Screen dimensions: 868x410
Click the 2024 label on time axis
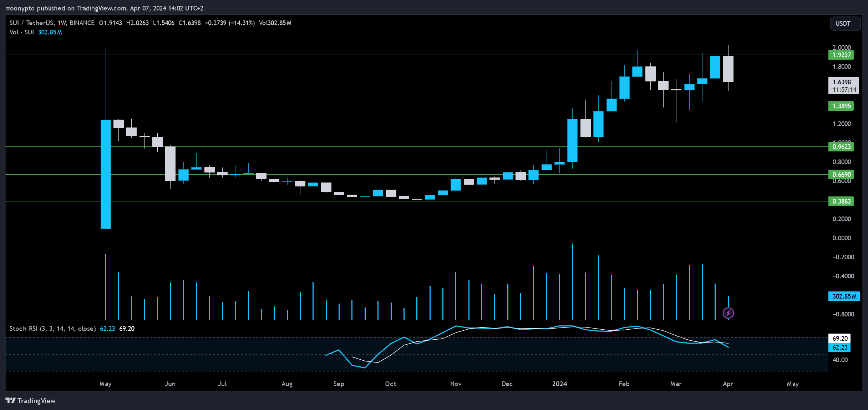559,384
